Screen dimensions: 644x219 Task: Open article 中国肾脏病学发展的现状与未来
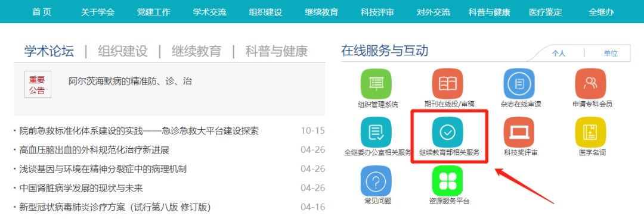(x=81, y=189)
